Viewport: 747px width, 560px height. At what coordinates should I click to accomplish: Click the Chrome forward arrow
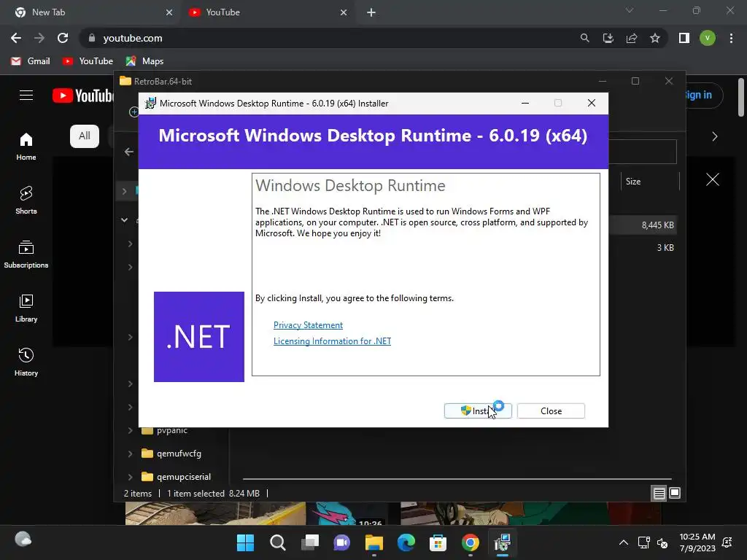pyautogui.click(x=39, y=38)
